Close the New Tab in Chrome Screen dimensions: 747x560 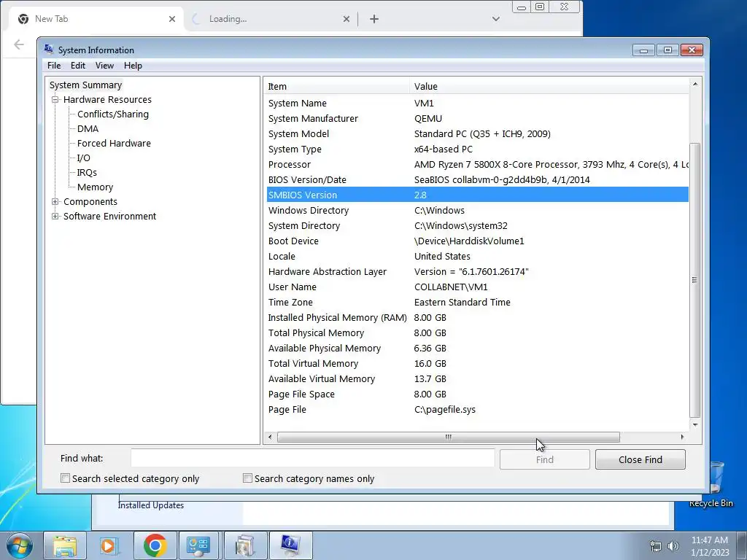pyautogui.click(x=172, y=19)
